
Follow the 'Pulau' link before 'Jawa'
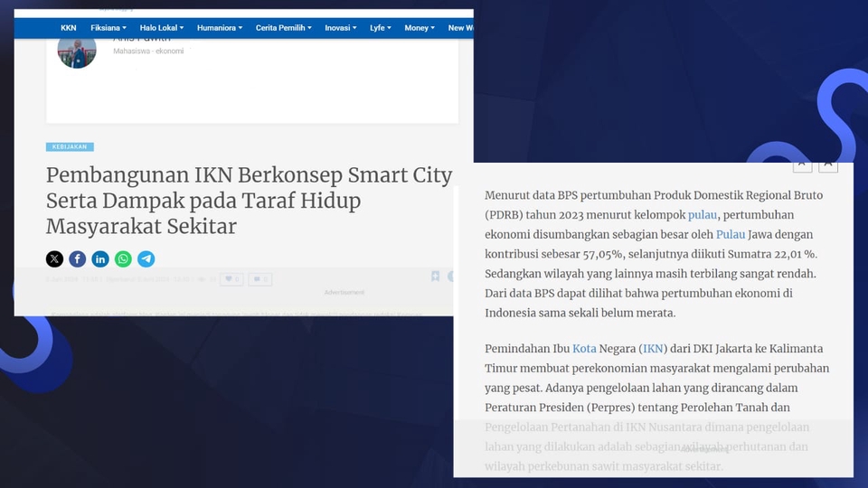click(731, 234)
